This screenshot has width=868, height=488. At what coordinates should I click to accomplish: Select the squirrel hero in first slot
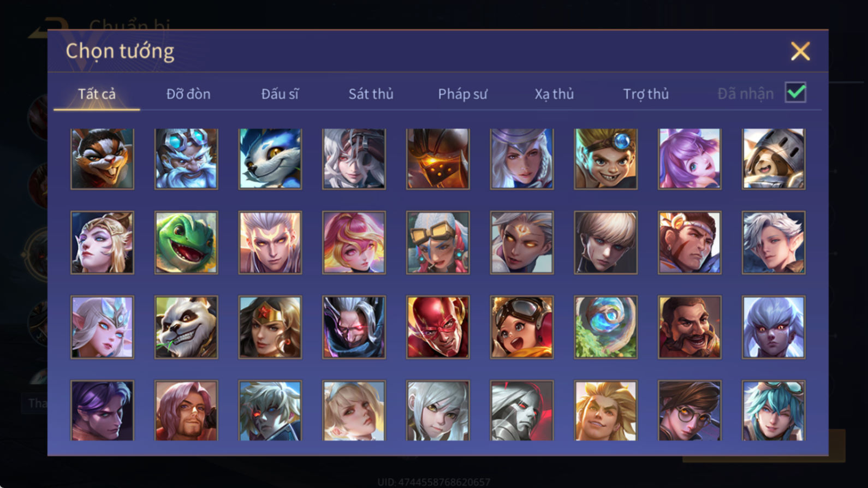(102, 159)
